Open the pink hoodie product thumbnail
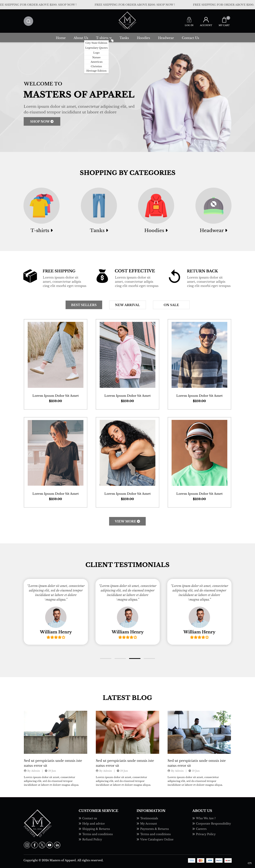This screenshot has height=868, width=255. (x=127, y=355)
